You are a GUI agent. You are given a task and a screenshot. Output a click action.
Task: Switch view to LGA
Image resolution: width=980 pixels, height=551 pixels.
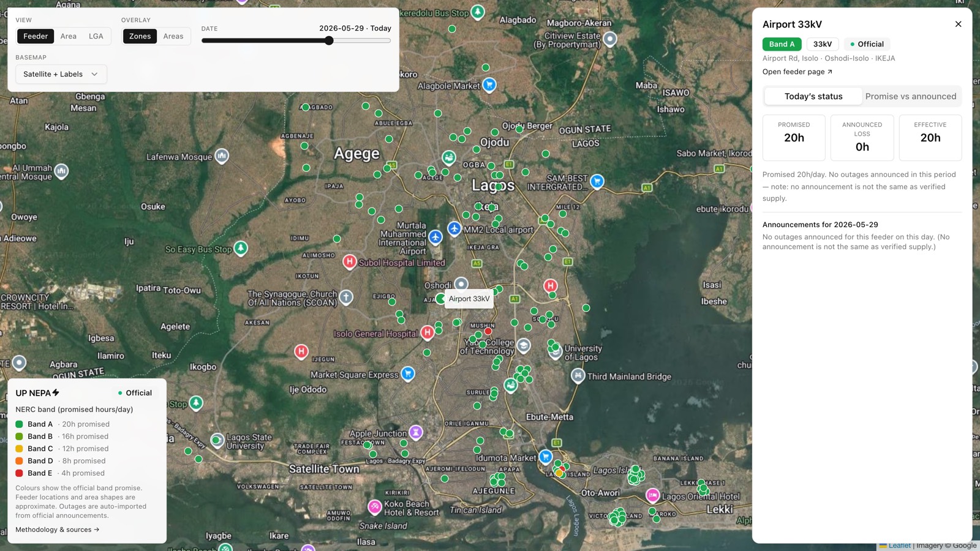click(x=96, y=36)
